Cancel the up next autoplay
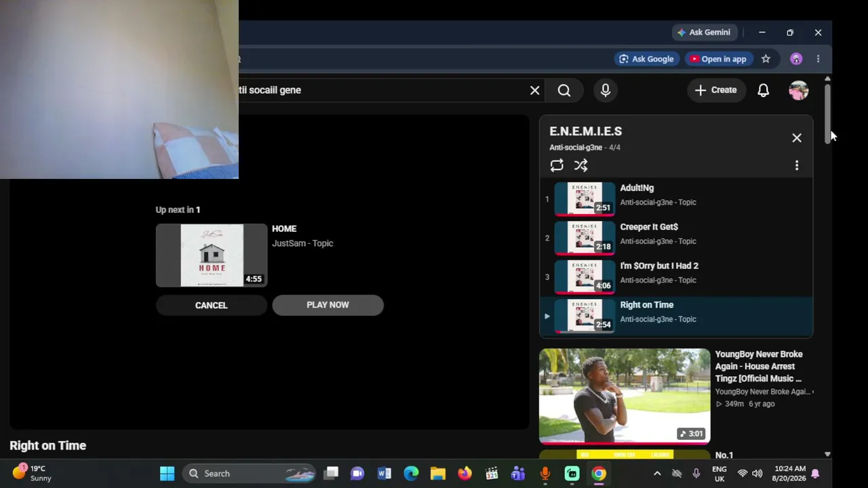 point(212,305)
